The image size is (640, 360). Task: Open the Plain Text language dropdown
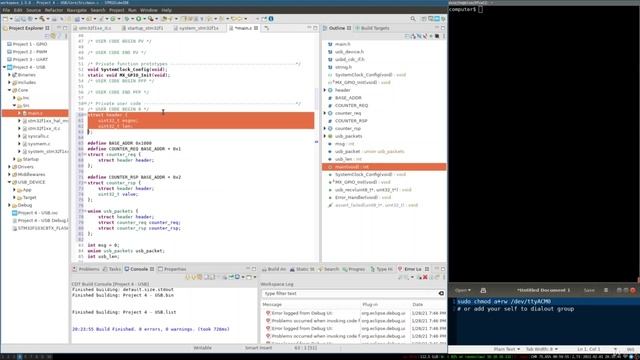[507, 349]
